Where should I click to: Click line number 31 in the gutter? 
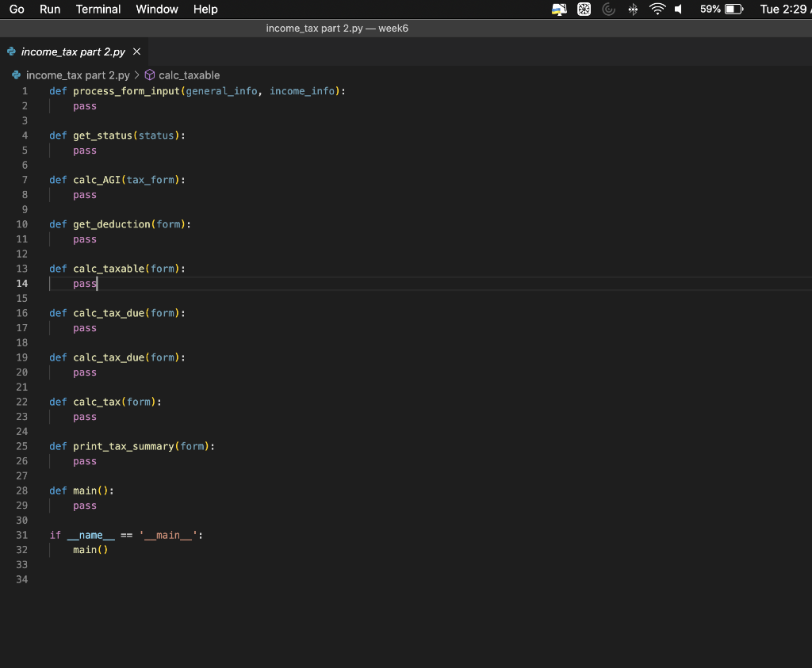pos(21,535)
